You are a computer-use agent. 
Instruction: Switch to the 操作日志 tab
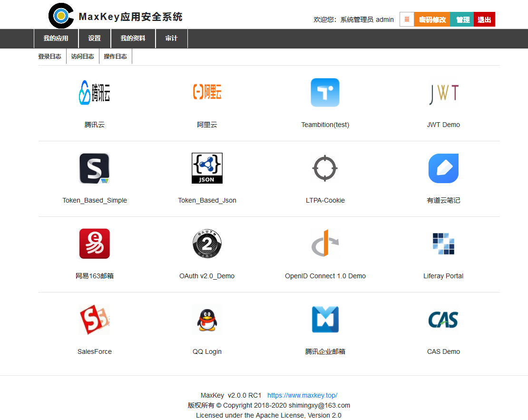[x=115, y=57]
